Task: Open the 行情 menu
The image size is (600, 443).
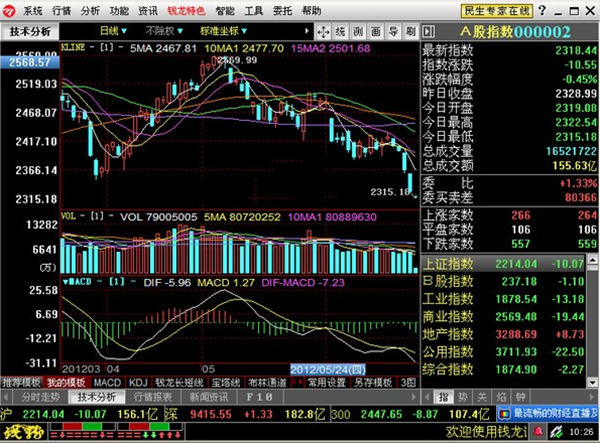Action: (62, 11)
